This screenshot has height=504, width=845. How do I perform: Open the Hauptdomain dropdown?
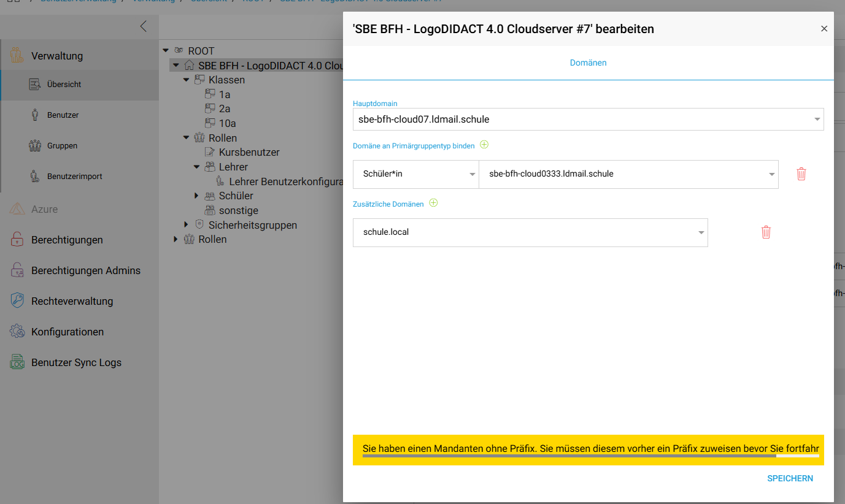click(588, 120)
